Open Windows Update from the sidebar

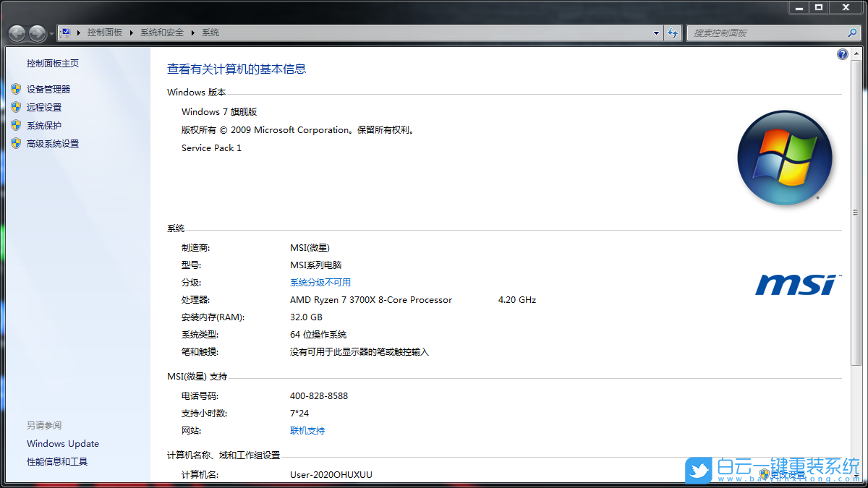[62, 443]
